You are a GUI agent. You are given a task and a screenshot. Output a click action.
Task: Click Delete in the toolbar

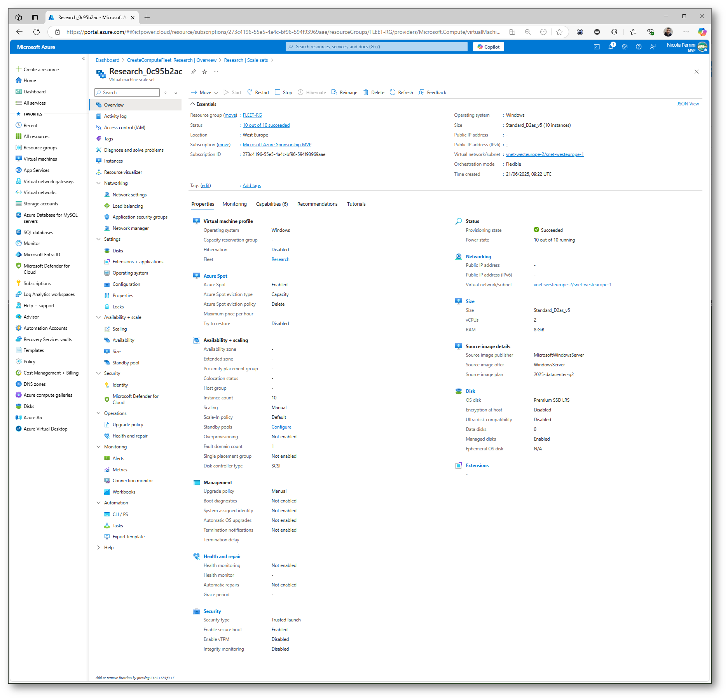click(374, 93)
